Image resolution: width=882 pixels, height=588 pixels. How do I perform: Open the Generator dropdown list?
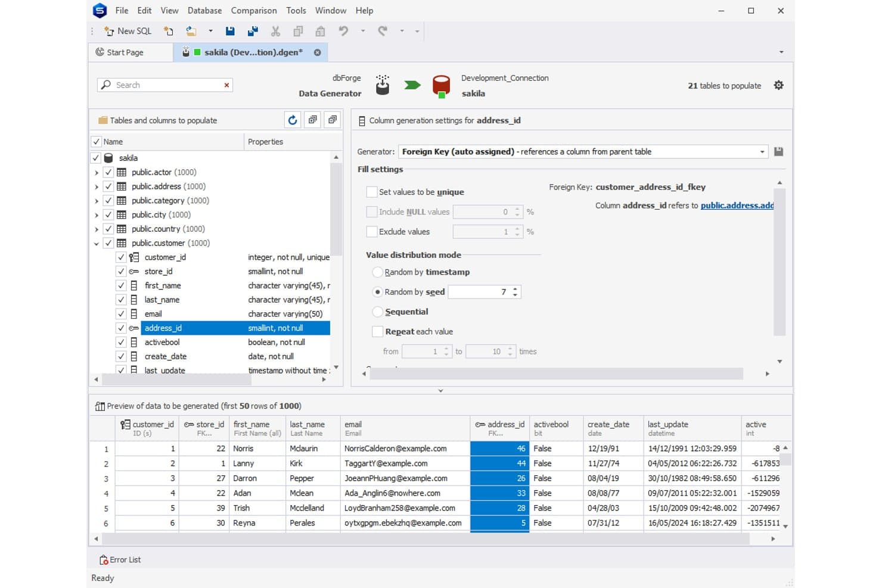762,152
